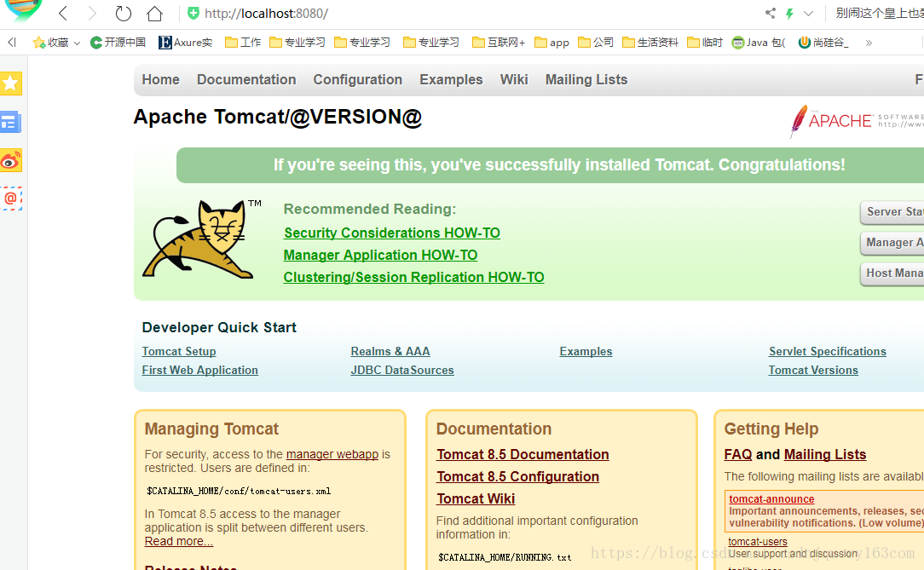Open the Tomcat Wiki link
This screenshot has width=924, height=570.
[x=476, y=498]
